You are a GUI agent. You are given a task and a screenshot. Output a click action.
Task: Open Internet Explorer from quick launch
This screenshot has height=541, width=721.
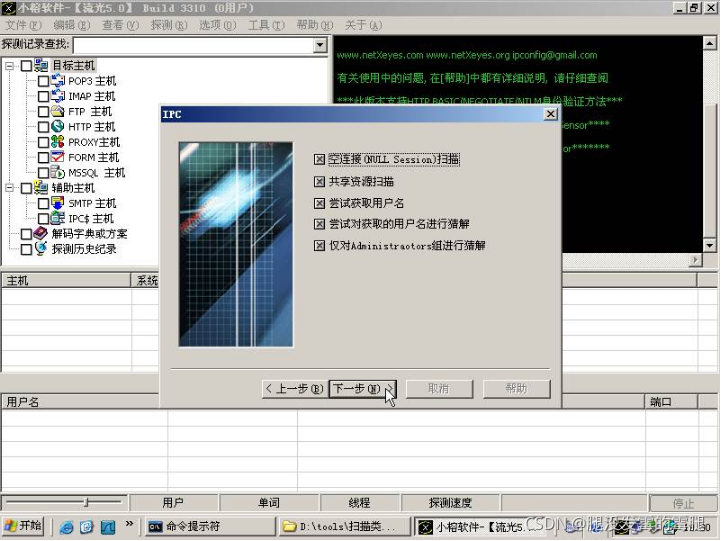[66, 527]
